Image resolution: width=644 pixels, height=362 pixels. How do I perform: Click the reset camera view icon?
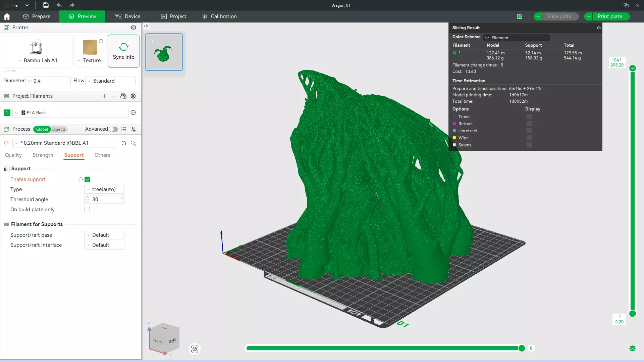[x=195, y=349]
